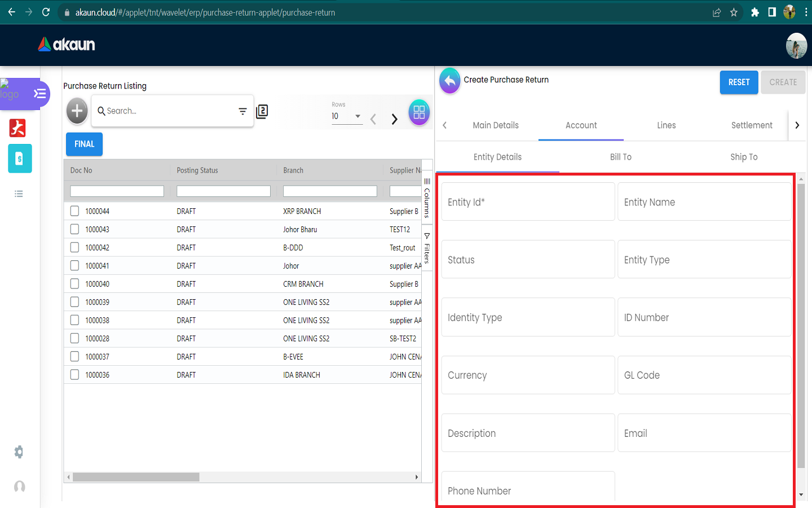Select the checkbox for document 1000041

[x=75, y=266]
